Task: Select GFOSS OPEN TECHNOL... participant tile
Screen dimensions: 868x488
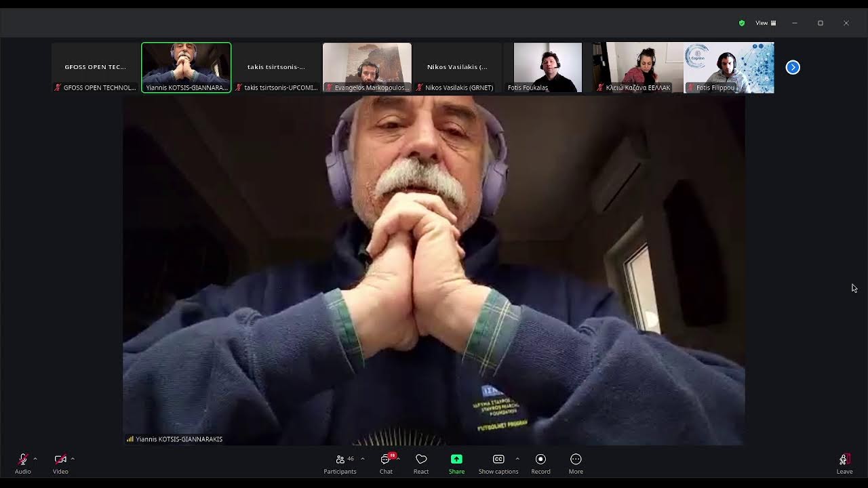Action: coord(96,68)
